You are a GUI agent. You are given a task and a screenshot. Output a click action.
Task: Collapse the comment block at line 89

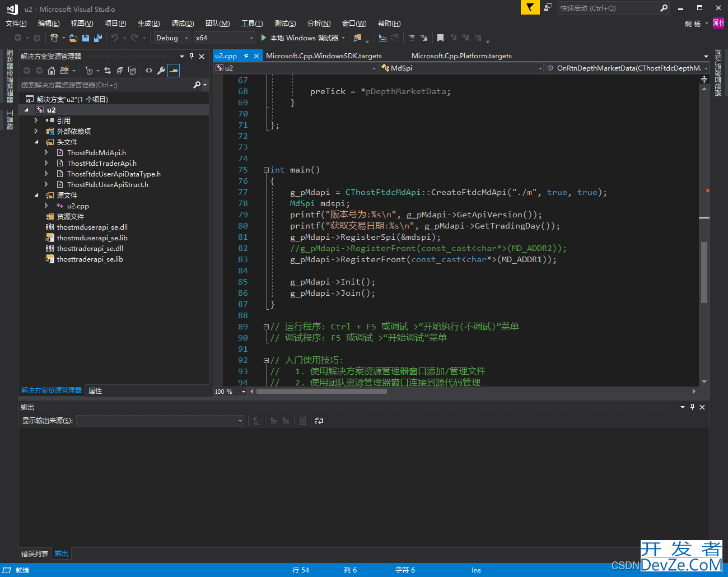266,327
